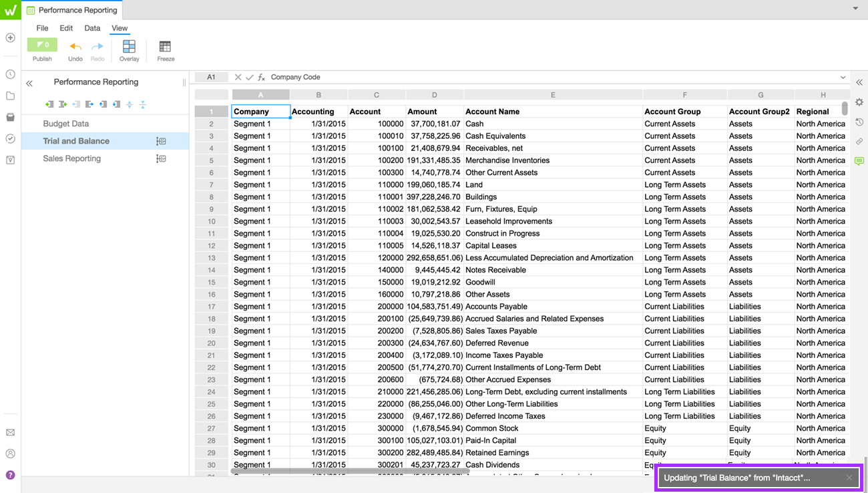The width and height of the screenshot is (868, 493).
Task: Open the Settings gear in the right panel
Action: 859,102
